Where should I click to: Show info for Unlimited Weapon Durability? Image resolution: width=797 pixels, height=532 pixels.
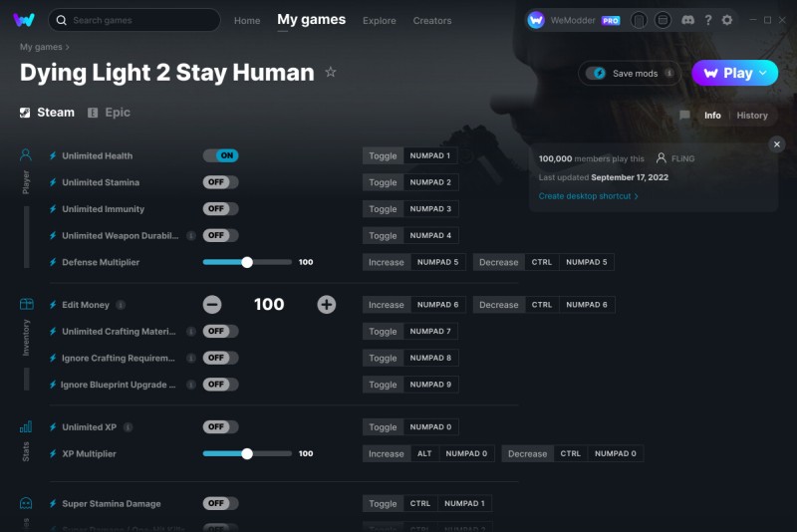[x=191, y=235]
